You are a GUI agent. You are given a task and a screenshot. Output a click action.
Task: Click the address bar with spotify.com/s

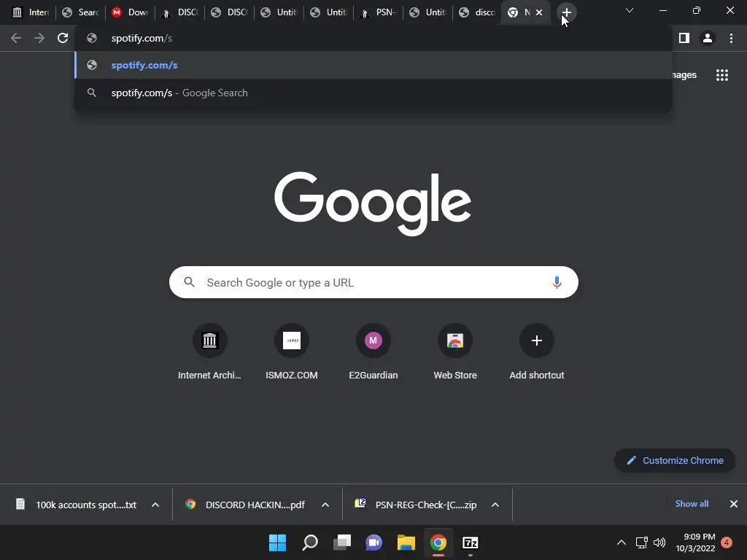click(373, 38)
